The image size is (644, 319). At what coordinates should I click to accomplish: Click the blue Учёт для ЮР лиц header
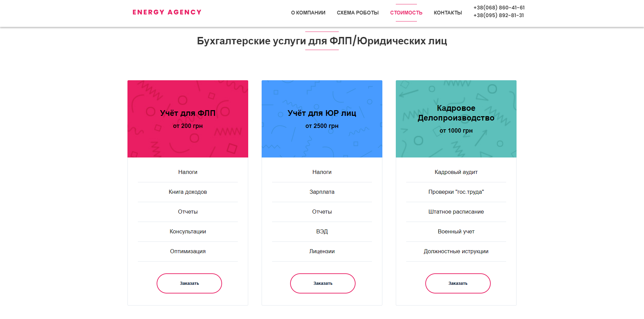[322, 119]
